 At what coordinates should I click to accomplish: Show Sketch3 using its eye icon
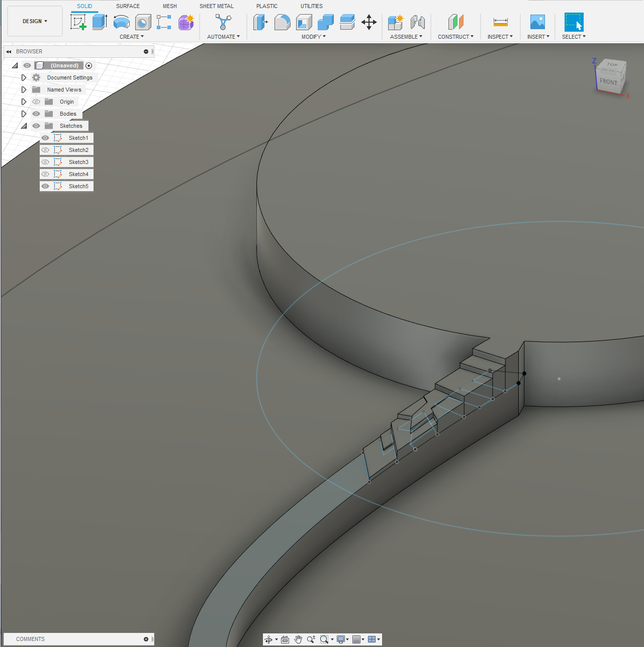[45, 162]
